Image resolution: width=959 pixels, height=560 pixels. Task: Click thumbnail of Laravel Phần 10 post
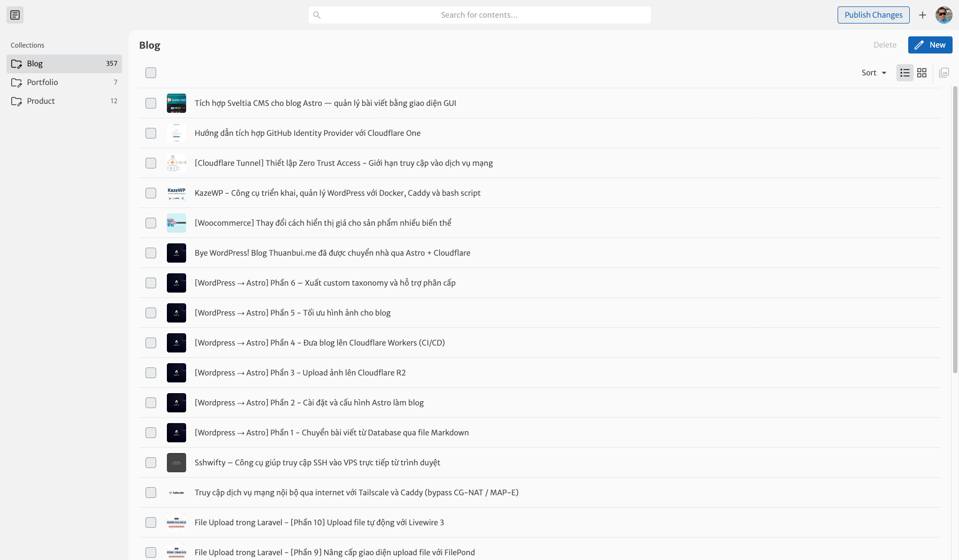point(177,523)
